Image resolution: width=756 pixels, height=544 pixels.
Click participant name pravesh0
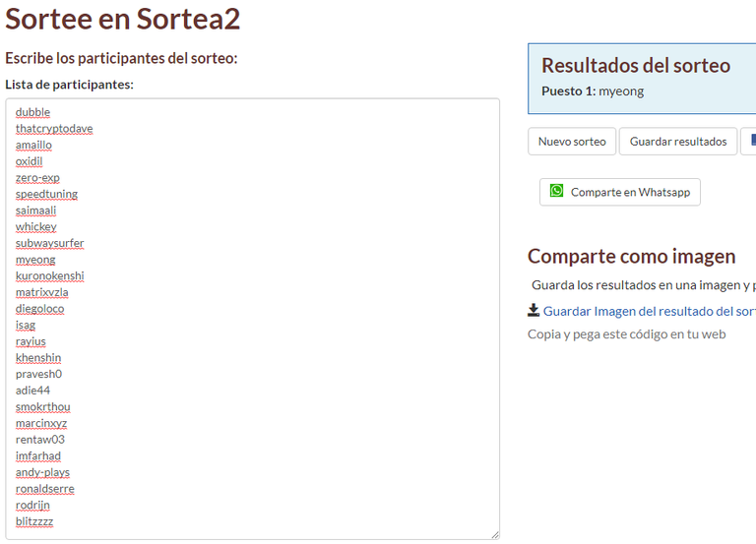pyautogui.click(x=38, y=374)
